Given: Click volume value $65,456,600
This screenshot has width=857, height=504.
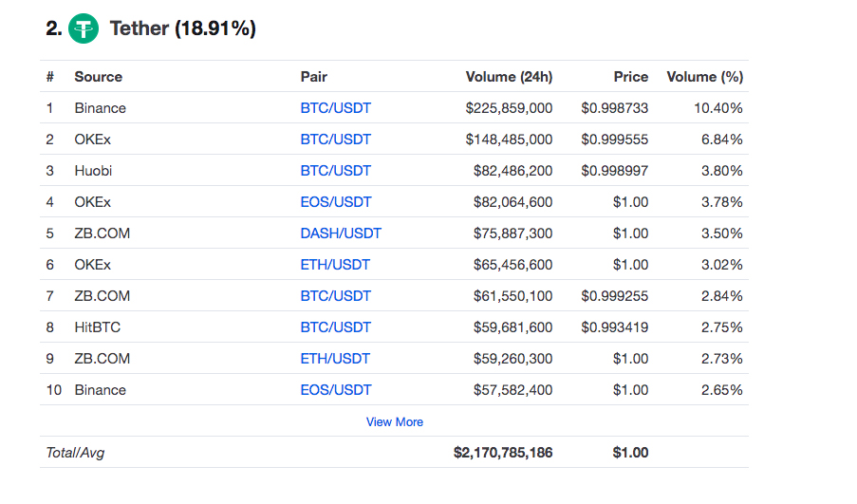Looking at the screenshot, I should [512, 265].
